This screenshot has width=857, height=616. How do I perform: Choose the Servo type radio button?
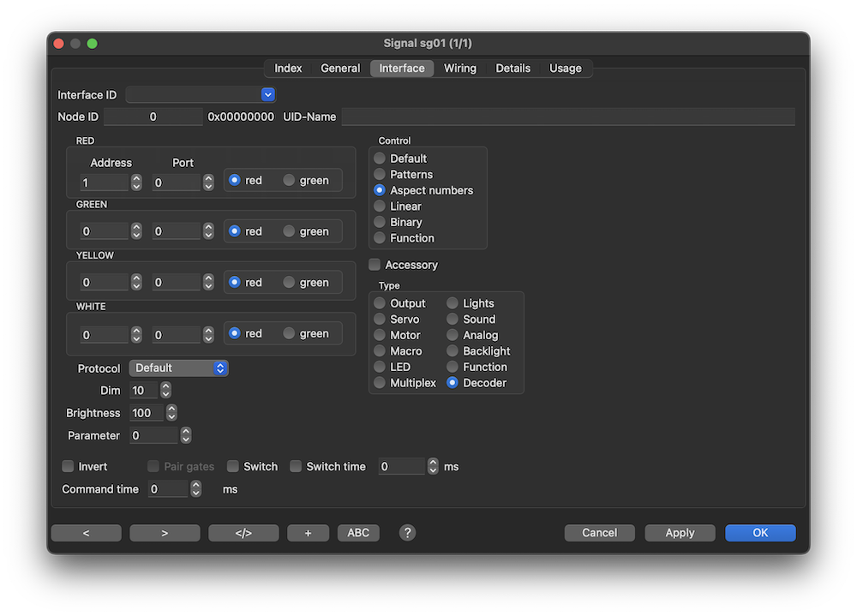tap(380, 320)
